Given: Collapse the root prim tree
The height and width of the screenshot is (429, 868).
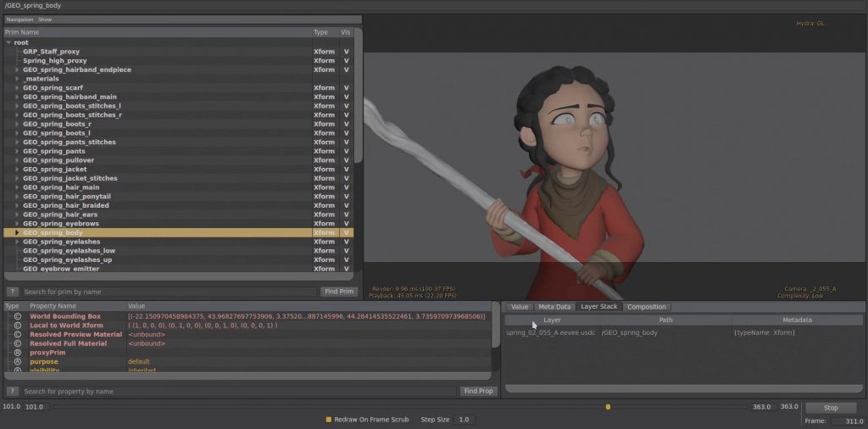Looking at the screenshot, I should tap(8, 42).
